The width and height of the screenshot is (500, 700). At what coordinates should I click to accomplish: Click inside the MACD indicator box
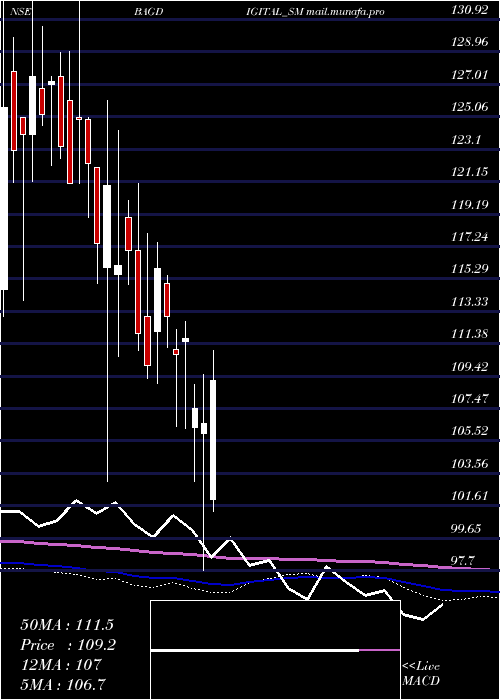point(275,650)
